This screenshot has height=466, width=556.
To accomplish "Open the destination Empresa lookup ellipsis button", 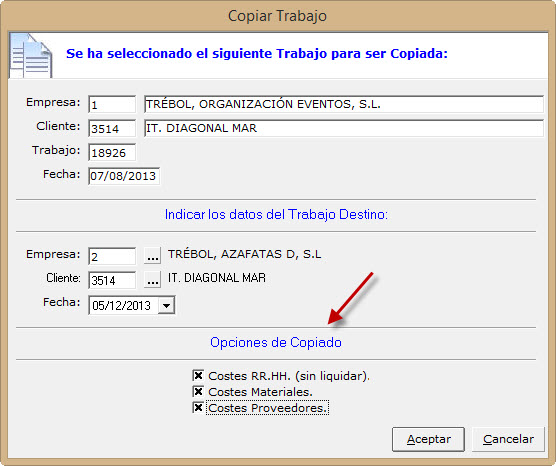I will (152, 256).
